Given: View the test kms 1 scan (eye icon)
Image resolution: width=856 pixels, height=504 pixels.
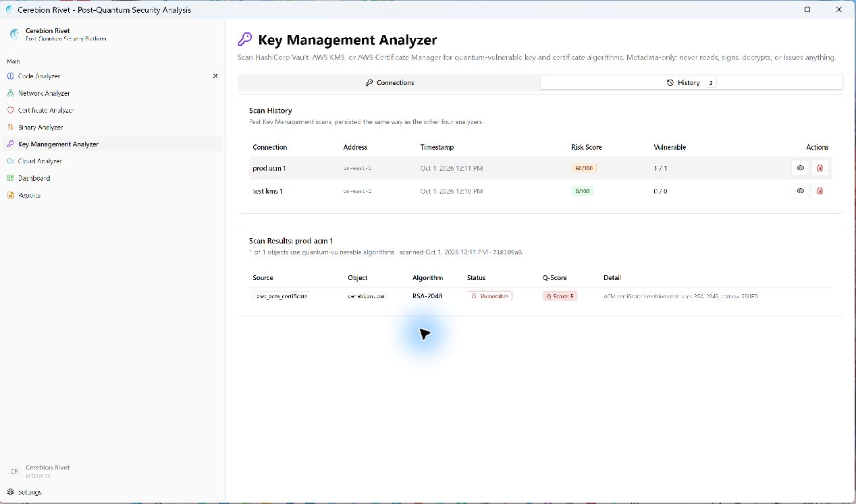Looking at the screenshot, I should click(800, 191).
